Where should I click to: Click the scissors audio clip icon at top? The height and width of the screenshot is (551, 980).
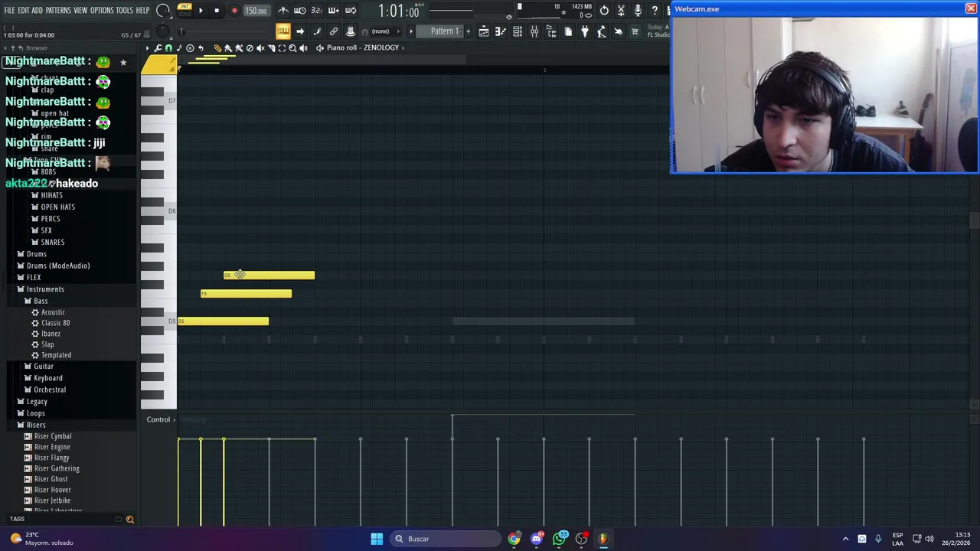coord(621,10)
